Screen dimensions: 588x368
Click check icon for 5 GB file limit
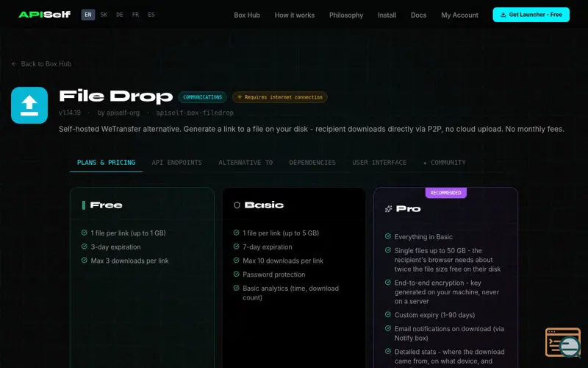tap(236, 233)
